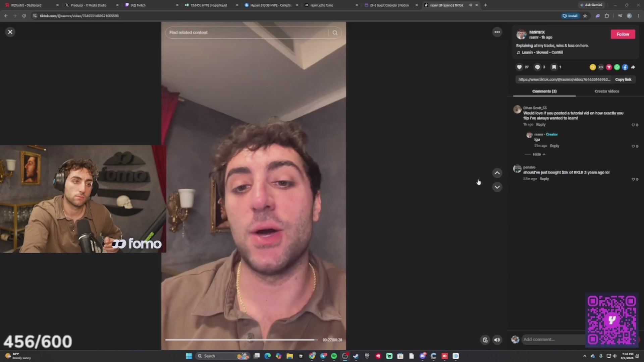Focus the Add comment input field
This screenshot has width=644, height=362.
(553, 340)
